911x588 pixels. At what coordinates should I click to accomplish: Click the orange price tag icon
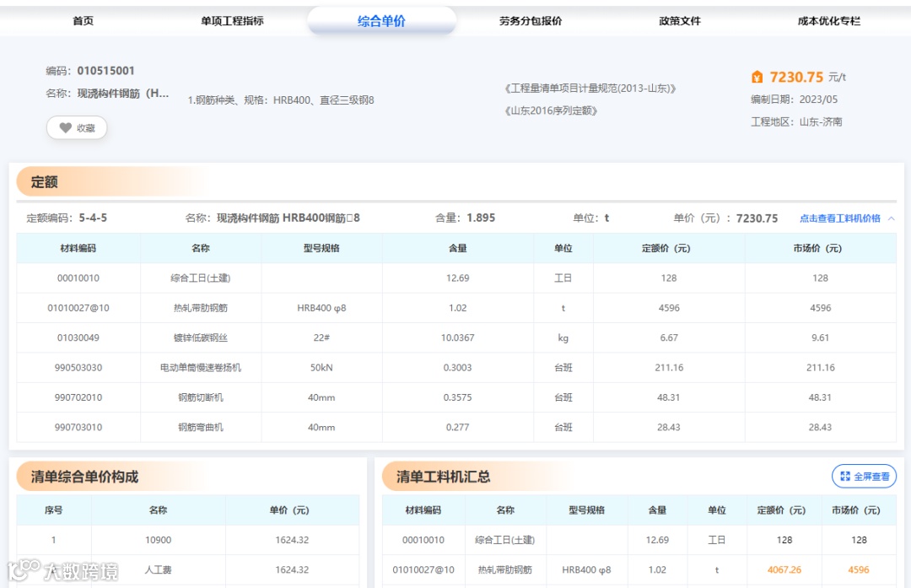point(757,77)
